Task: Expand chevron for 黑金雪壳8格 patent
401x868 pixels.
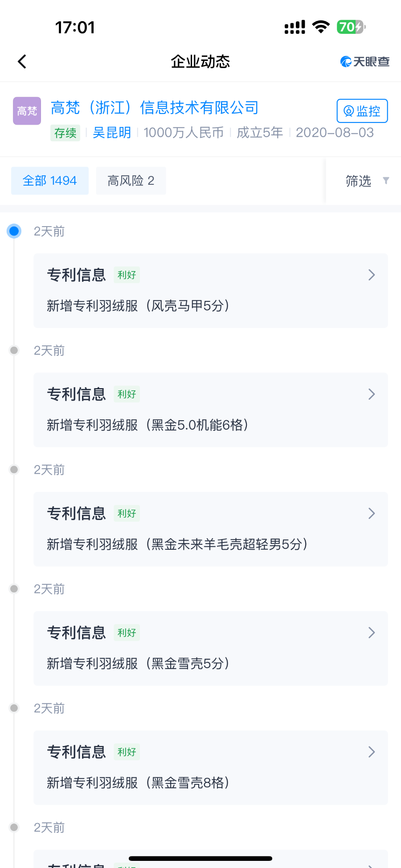Action: [372, 752]
